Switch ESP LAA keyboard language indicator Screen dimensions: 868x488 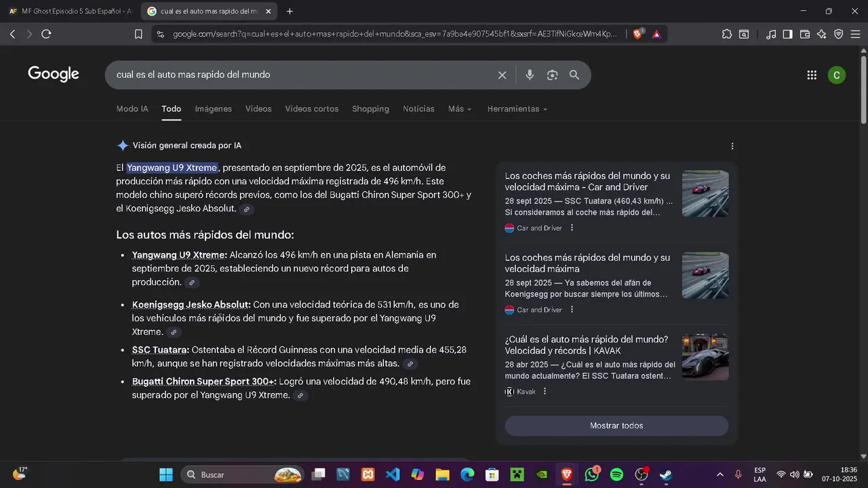[759, 474]
